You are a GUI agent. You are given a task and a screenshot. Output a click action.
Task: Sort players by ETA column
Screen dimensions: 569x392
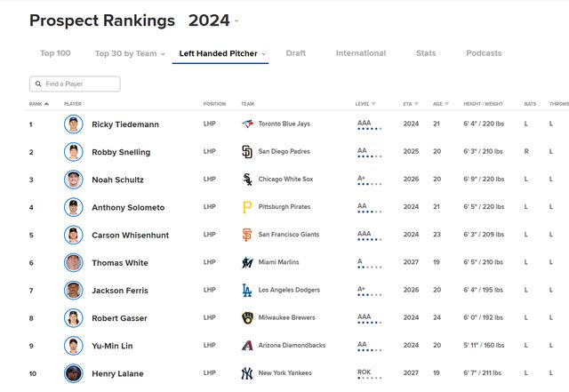(411, 104)
